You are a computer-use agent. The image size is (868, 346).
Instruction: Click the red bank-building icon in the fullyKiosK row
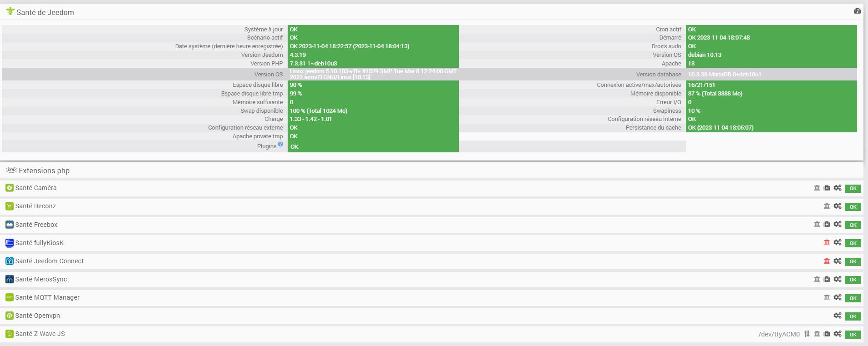click(x=827, y=242)
